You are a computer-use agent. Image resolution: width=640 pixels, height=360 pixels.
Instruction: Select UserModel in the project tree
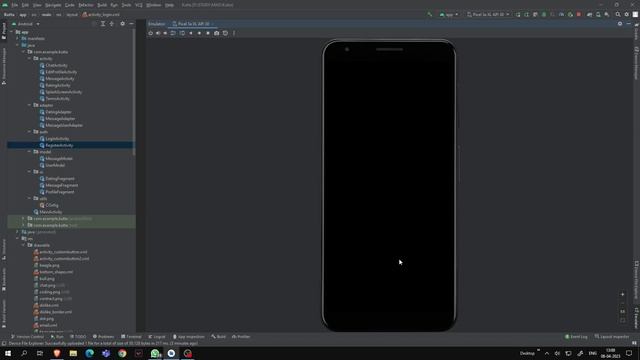click(52, 165)
